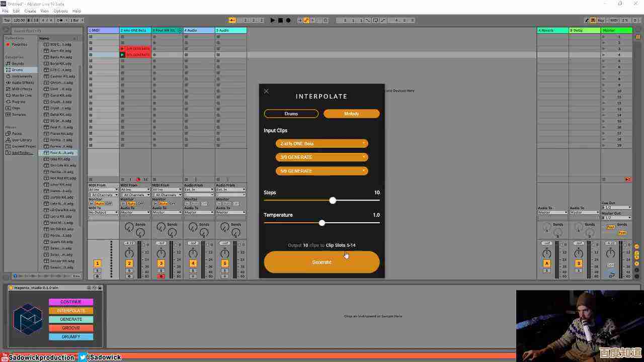Image resolution: width=644 pixels, height=362 pixels.
Task: Click the Magenta Studio cube logo
Action: (x=28, y=319)
